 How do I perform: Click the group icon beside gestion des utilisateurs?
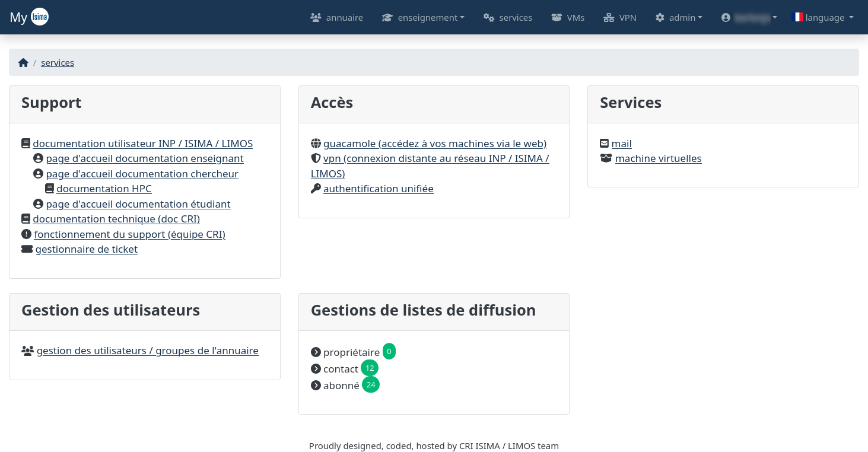tap(27, 350)
